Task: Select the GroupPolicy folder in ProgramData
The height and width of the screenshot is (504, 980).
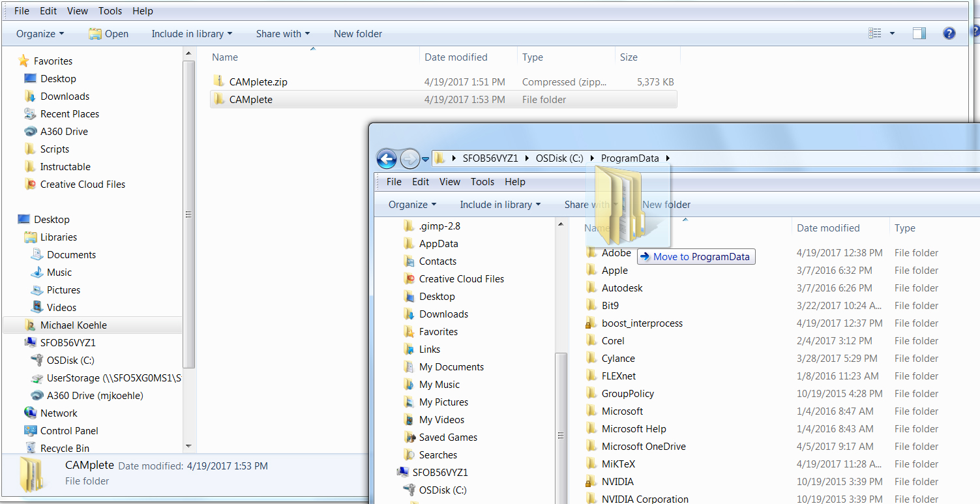Action: pyautogui.click(x=628, y=393)
